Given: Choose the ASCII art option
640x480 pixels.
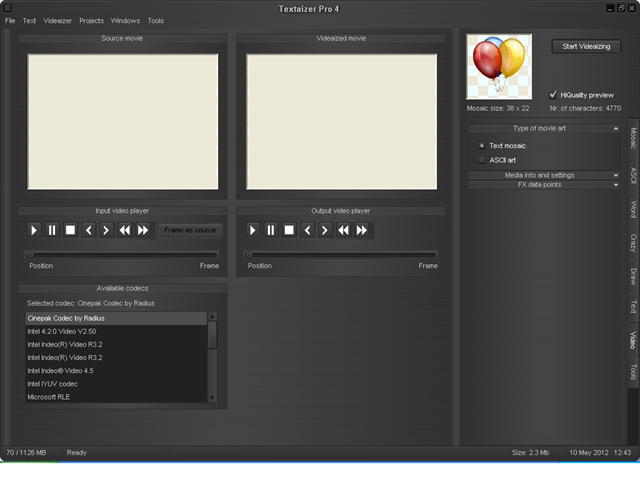Looking at the screenshot, I should (x=482, y=160).
